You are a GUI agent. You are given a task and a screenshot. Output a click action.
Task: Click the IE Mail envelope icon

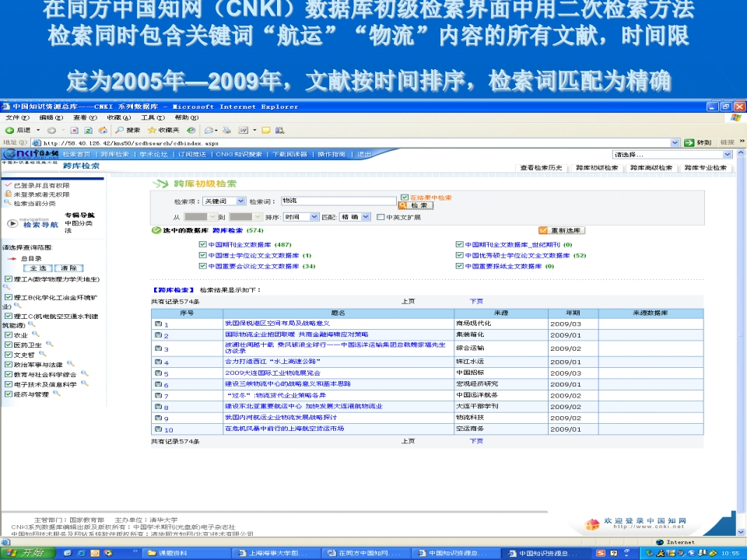[209, 130]
